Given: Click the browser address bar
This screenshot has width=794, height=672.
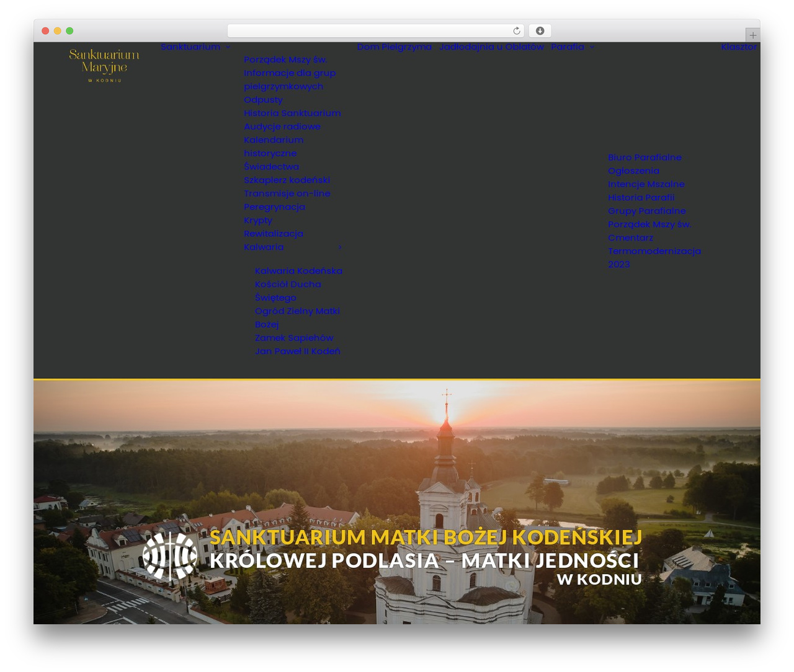Looking at the screenshot, I should 375,31.
